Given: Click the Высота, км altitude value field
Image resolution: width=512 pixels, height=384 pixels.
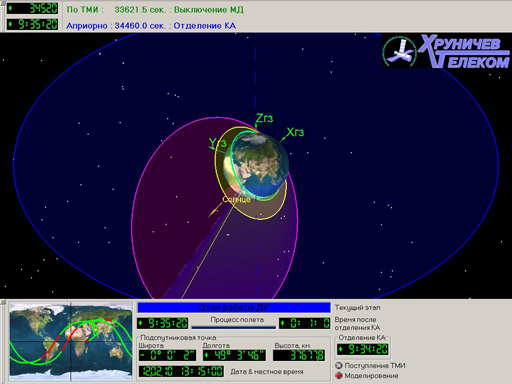Looking at the screenshot, I should pos(299,355).
